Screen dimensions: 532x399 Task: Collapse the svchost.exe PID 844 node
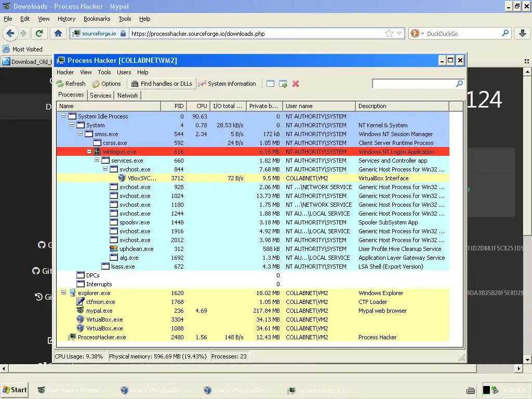click(105, 169)
